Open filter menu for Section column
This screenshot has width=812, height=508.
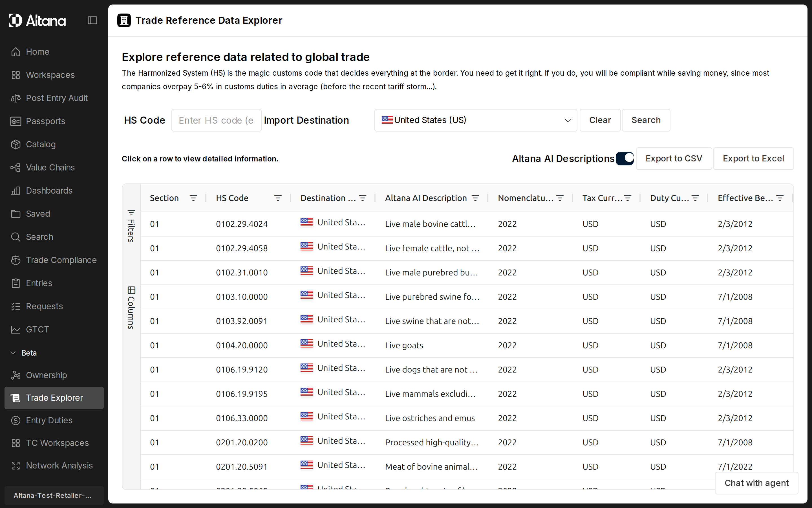[193, 198]
